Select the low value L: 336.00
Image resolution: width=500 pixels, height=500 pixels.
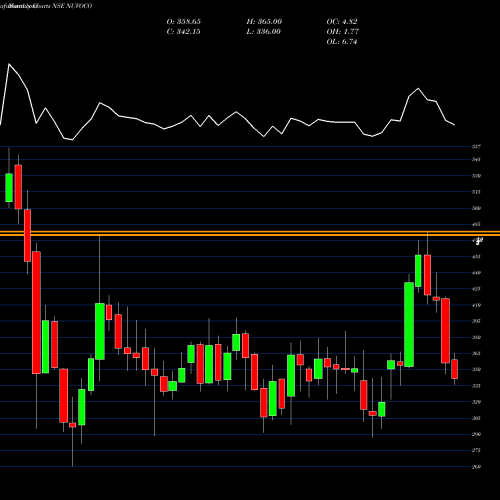[x=264, y=32]
